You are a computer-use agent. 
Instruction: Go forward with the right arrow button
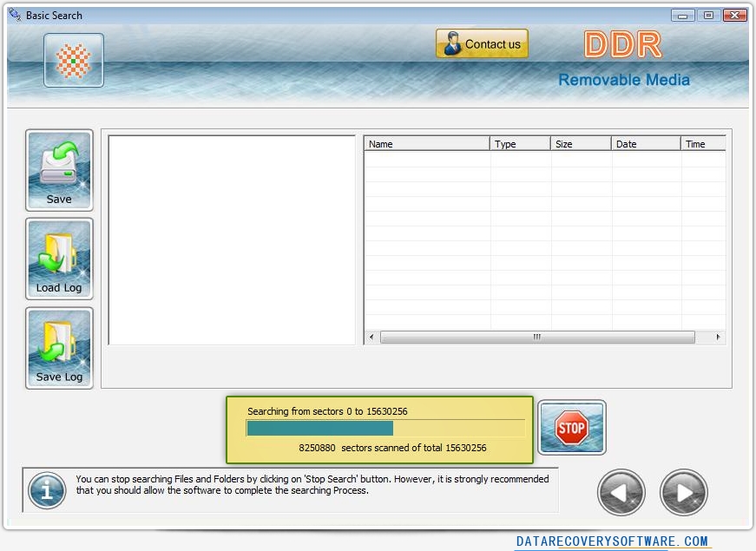point(684,492)
